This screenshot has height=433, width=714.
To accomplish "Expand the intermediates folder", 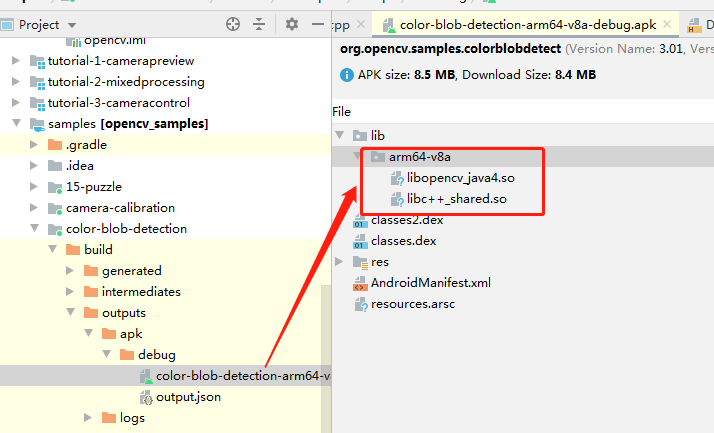I will pyautogui.click(x=70, y=291).
